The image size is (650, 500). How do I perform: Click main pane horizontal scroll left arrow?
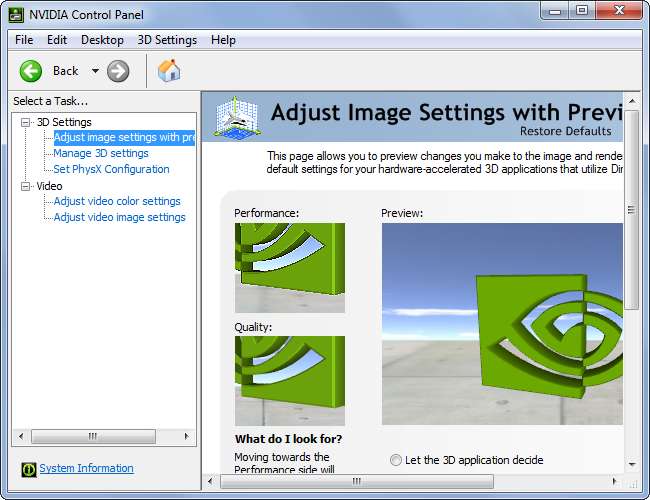click(x=210, y=481)
